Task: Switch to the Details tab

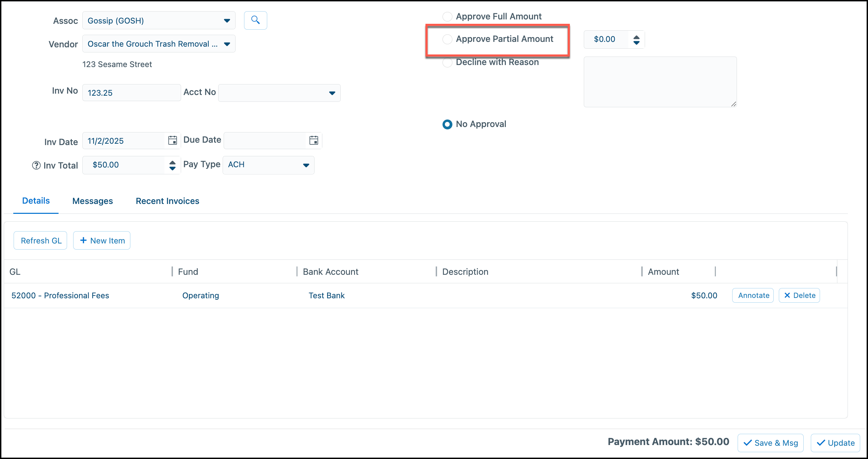Action: (36, 201)
